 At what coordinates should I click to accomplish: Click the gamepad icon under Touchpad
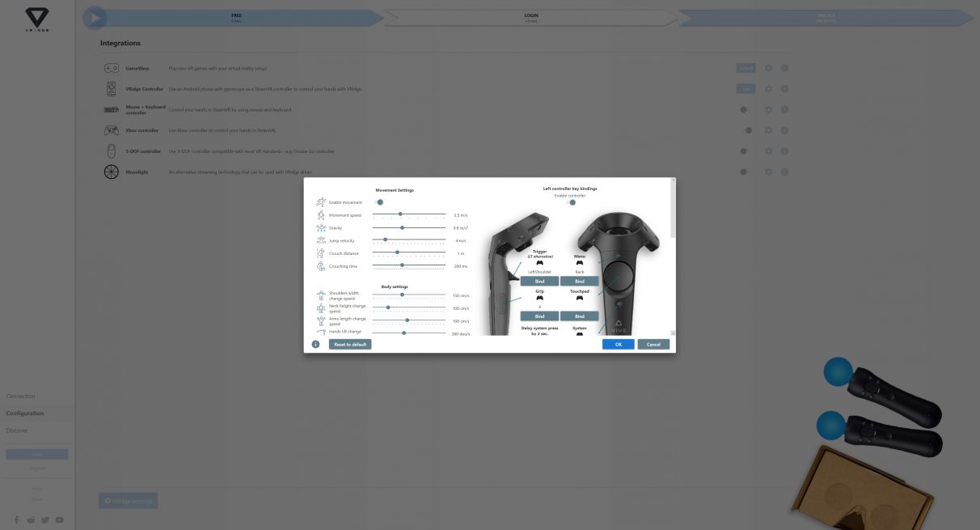point(580,298)
